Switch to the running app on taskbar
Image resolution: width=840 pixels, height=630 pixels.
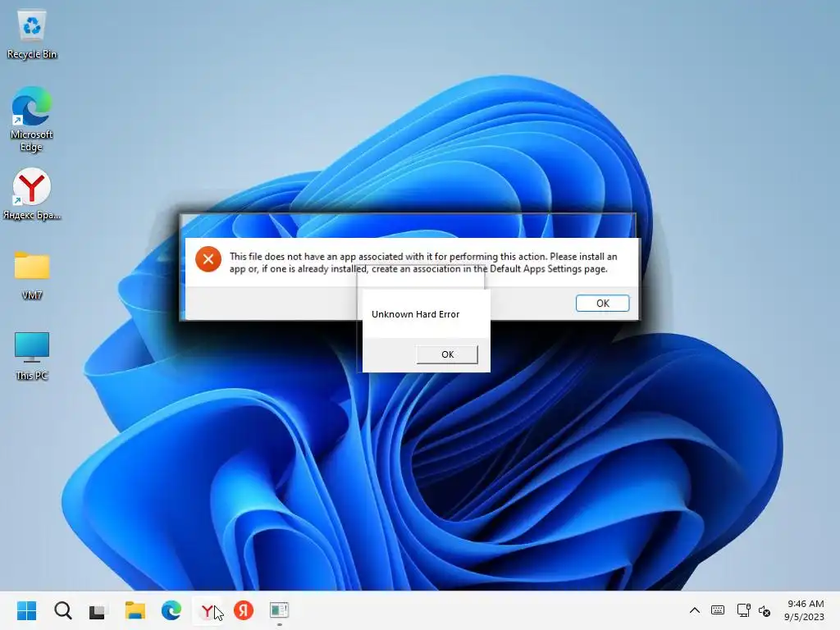click(x=279, y=610)
